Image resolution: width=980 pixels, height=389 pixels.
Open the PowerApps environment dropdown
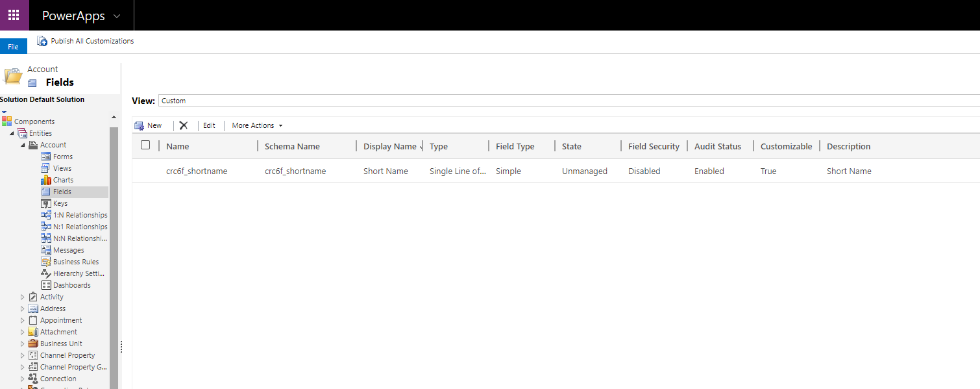tap(115, 14)
